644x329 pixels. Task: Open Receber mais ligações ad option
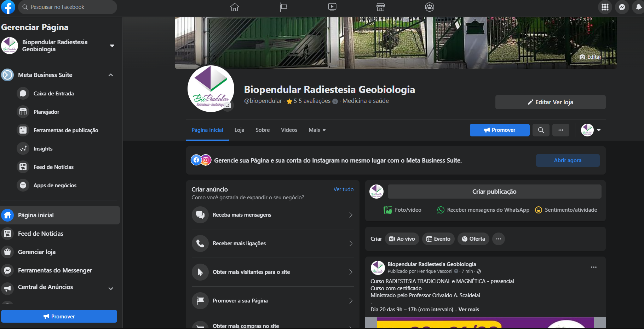pos(273,243)
